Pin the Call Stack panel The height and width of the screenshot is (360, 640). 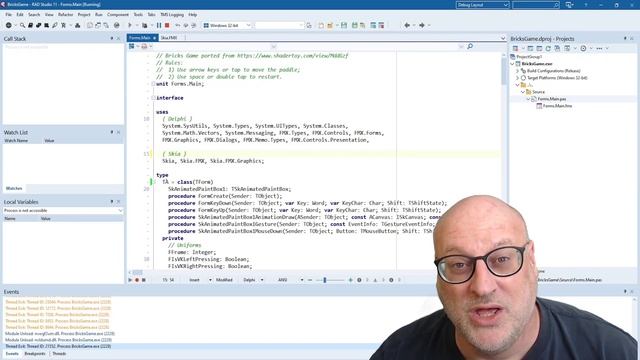point(112,38)
